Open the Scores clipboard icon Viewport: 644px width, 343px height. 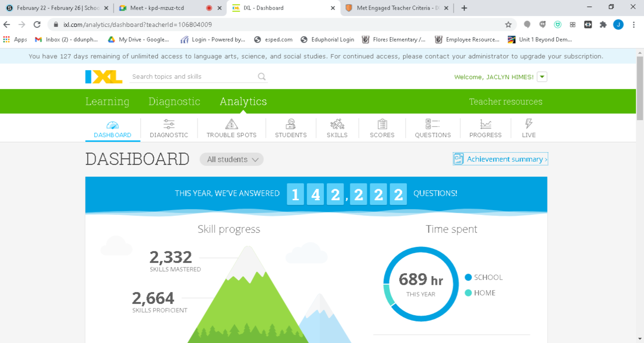click(x=382, y=124)
